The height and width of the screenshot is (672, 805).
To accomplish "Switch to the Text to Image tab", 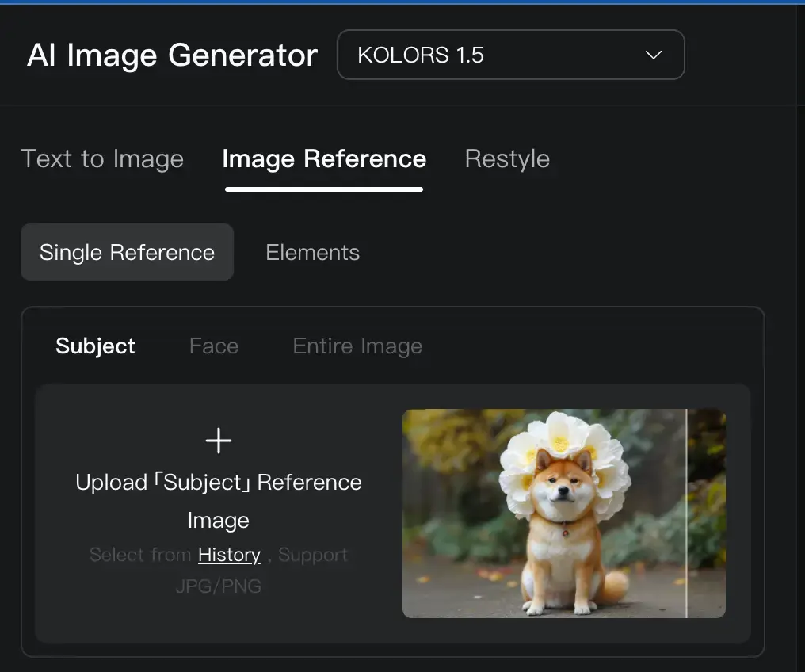I will (x=102, y=158).
